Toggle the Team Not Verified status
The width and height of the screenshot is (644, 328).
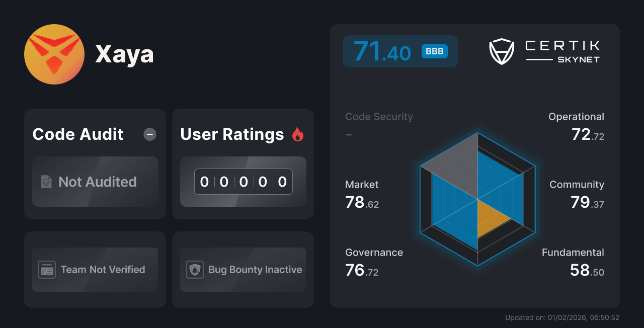click(x=95, y=270)
